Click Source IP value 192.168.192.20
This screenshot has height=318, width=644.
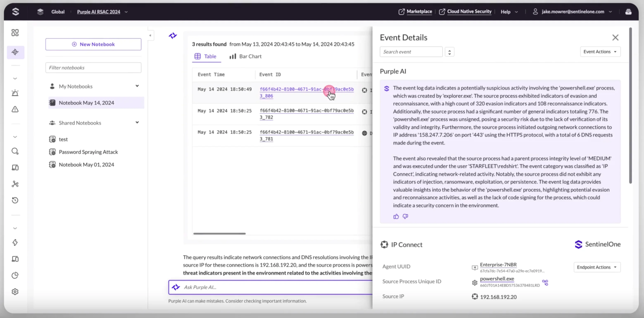point(498,297)
